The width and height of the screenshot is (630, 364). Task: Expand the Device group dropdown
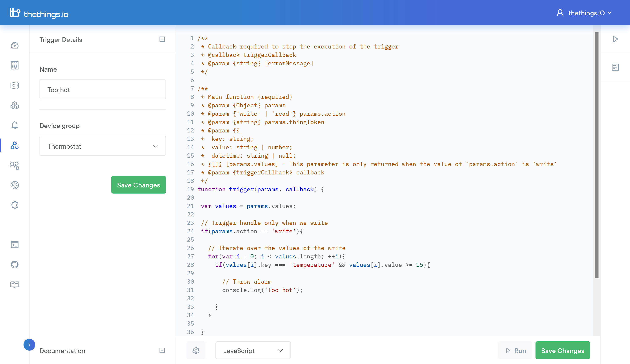click(102, 146)
